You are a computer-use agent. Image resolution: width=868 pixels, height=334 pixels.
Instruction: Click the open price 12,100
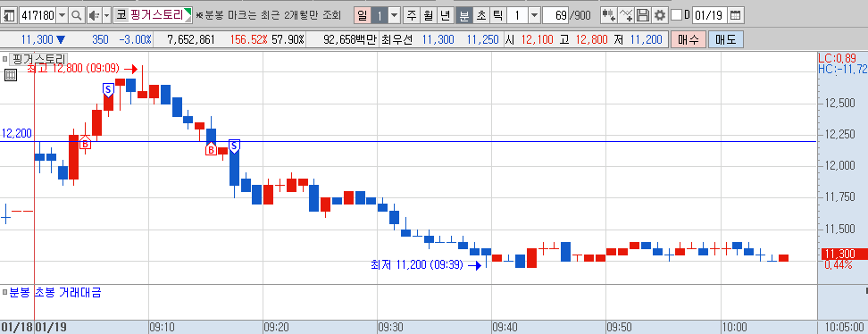click(538, 40)
